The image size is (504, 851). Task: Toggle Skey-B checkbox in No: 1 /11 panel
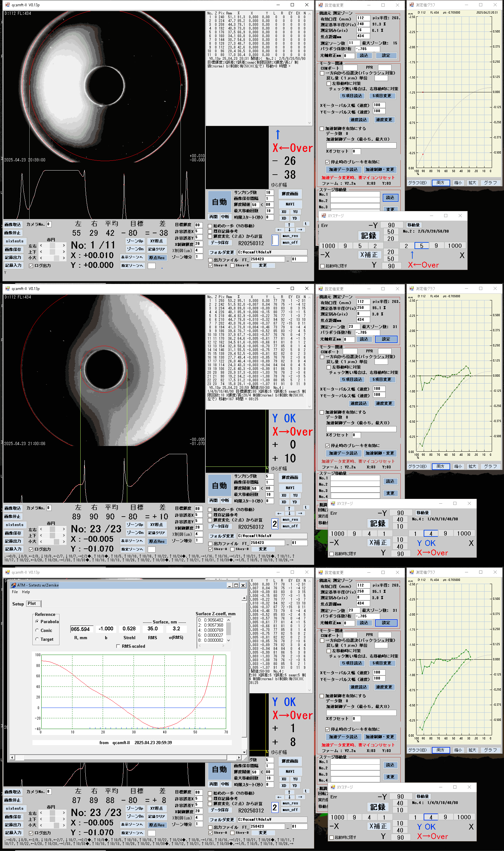click(x=232, y=266)
